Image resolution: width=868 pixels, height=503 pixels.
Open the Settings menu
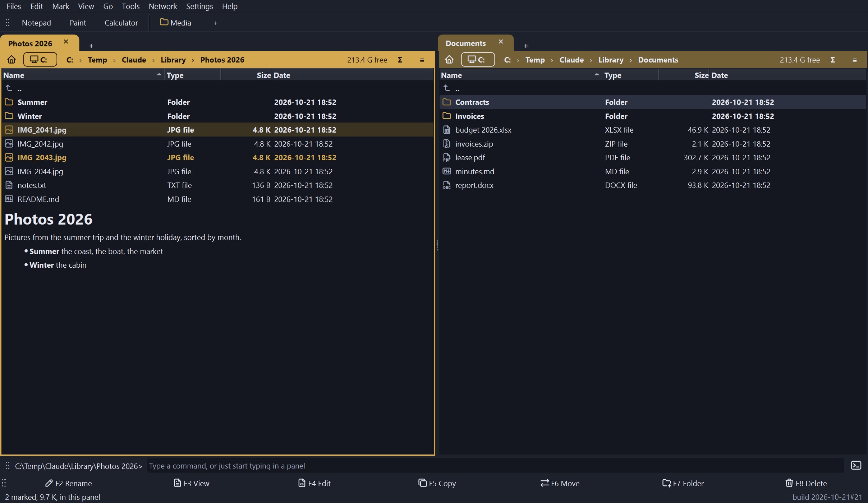point(199,6)
